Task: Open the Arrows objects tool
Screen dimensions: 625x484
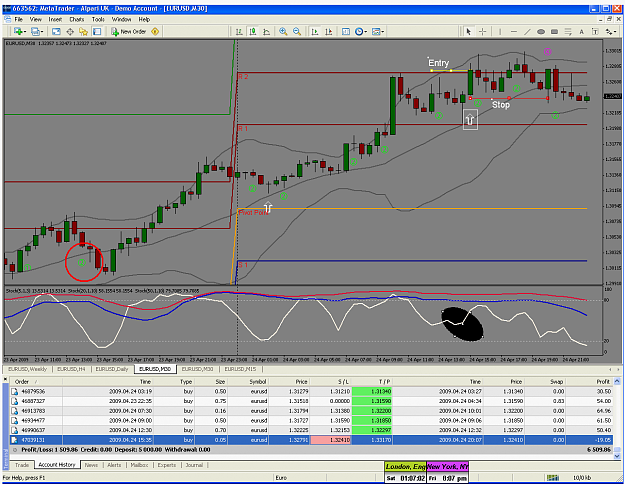Action: pos(608,31)
